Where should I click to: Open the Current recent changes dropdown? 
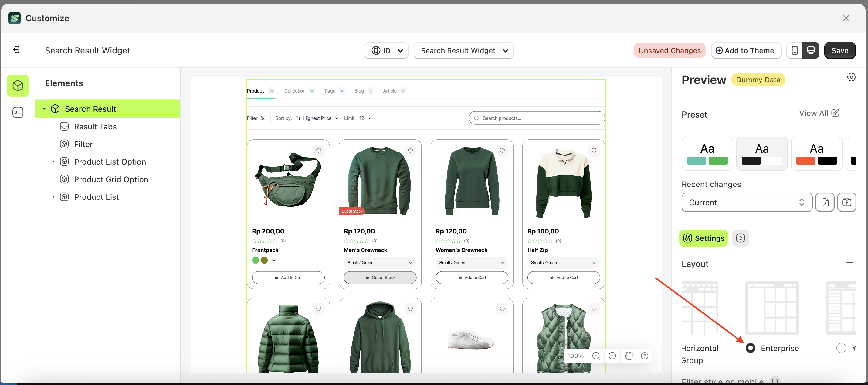pyautogui.click(x=746, y=202)
